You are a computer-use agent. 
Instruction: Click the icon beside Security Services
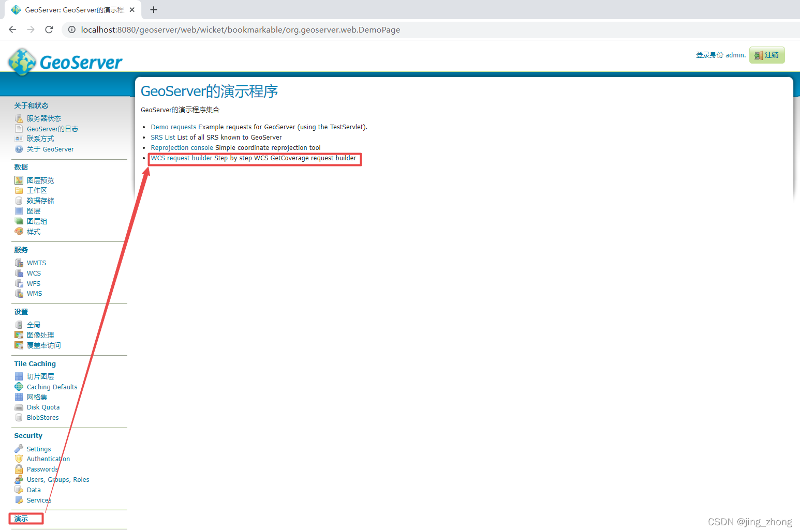point(19,500)
